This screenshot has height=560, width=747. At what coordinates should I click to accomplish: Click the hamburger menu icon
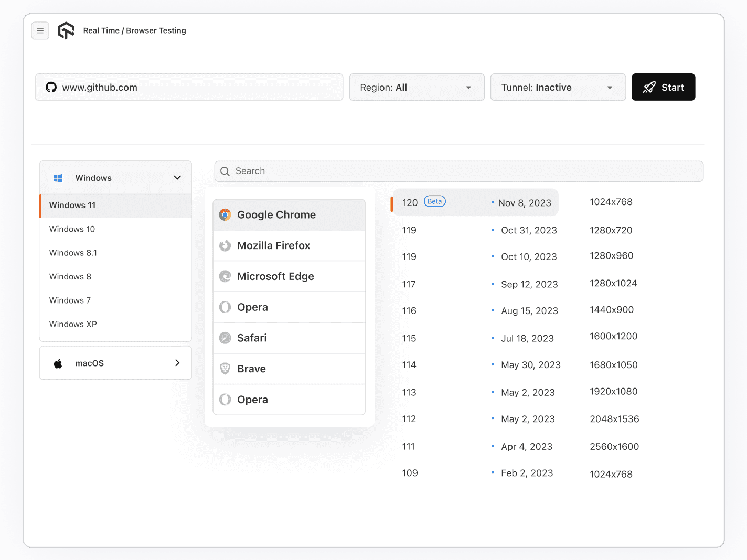[x=40, y=31]
